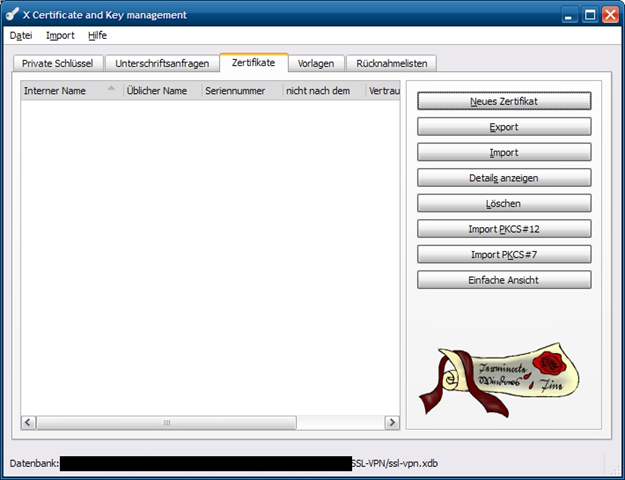Click the sort arrow in Interner Name column

tap(111, 89)
